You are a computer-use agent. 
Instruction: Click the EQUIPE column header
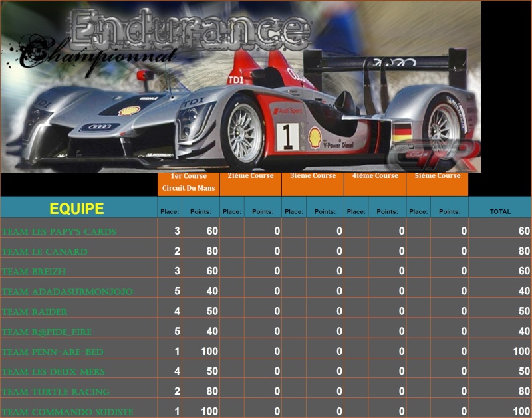(78, 207)
